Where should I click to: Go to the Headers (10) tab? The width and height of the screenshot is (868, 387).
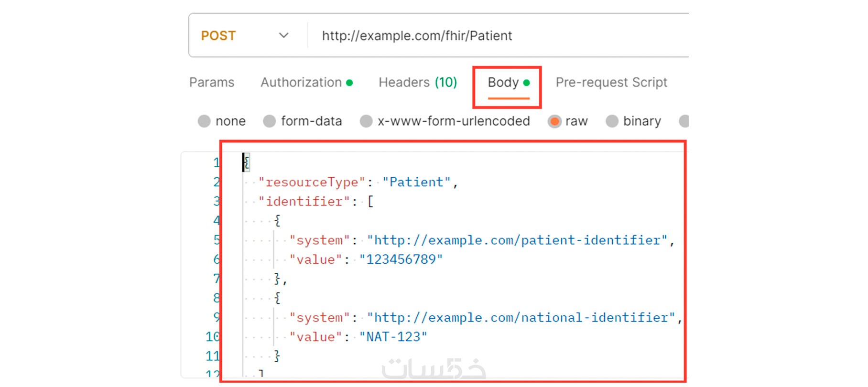(x=417, y=83)
